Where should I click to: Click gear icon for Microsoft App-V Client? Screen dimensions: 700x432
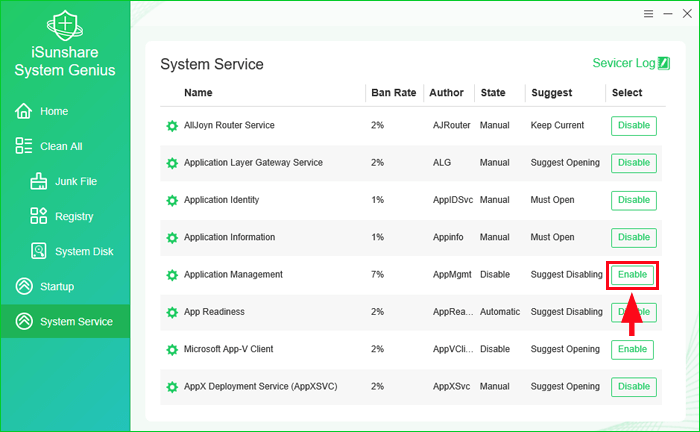tap(172, 349)
